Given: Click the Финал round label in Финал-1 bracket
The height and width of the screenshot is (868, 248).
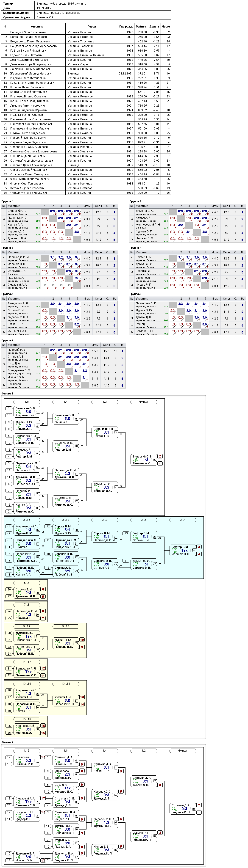Looking at the screenshot, I should point(144,402).
